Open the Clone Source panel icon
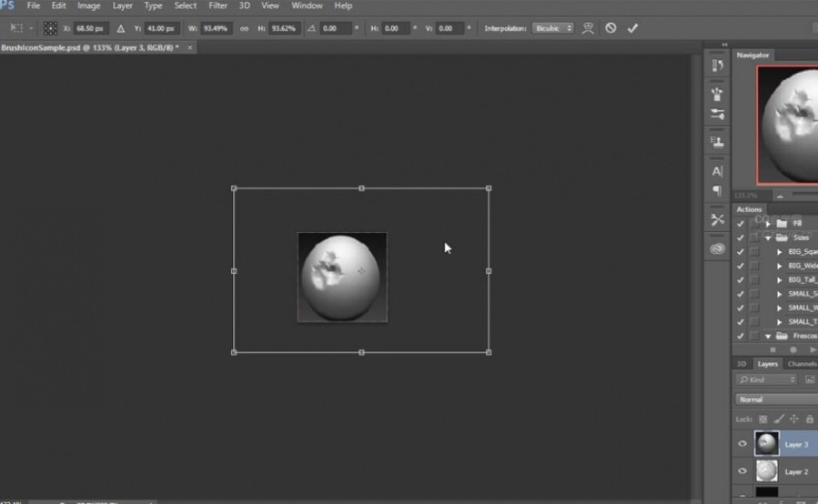Viewport: 818px width, 504px height. click(717, 142)
